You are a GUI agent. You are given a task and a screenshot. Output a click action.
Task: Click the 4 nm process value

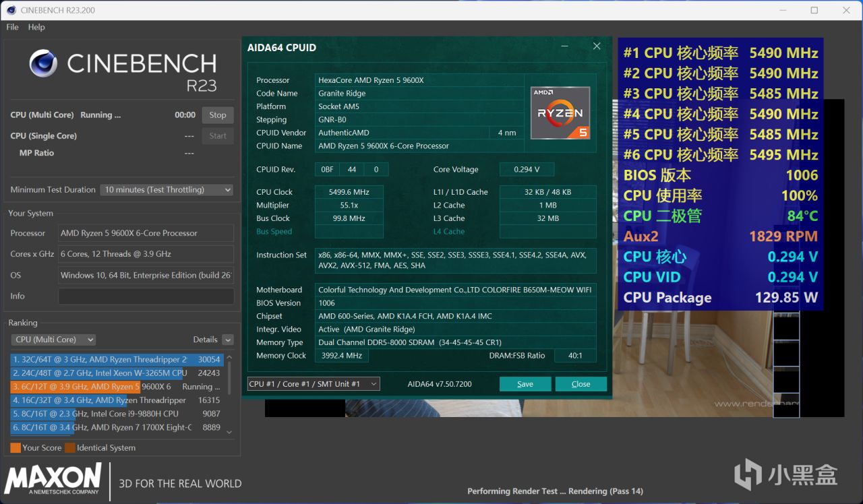click(506, 133)
